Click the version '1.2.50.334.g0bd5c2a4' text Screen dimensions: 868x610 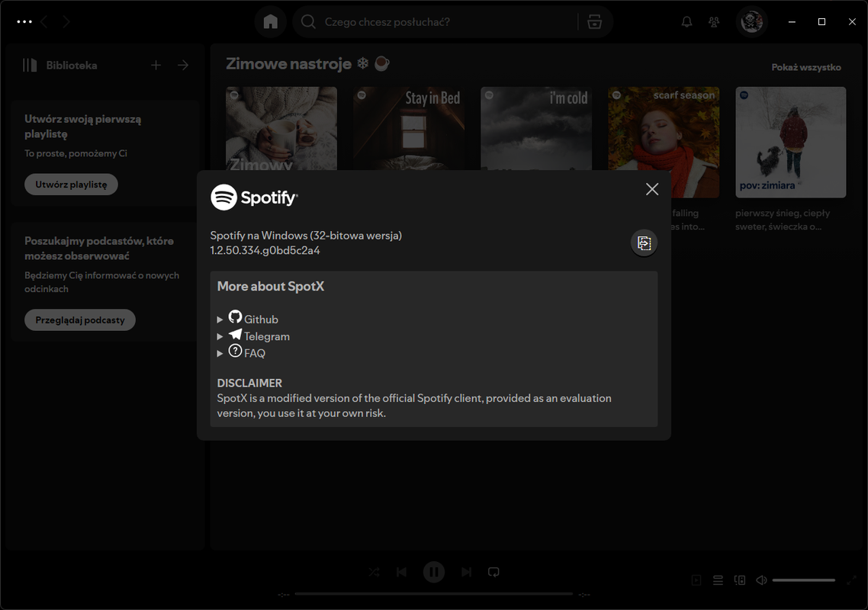(265, 250)
